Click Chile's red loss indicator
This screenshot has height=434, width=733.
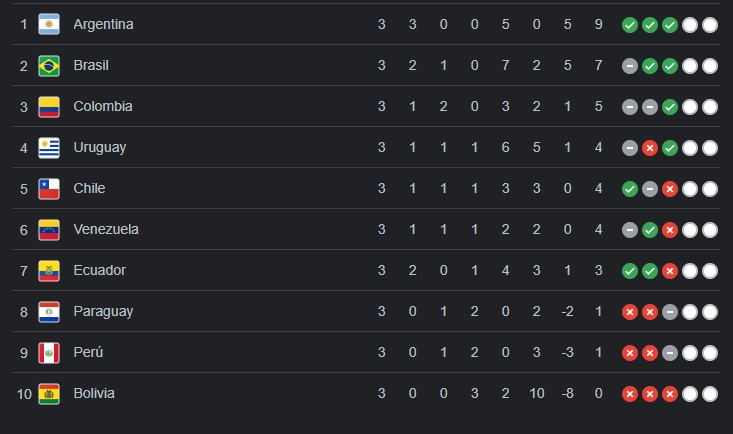click(x=670, y=189)
